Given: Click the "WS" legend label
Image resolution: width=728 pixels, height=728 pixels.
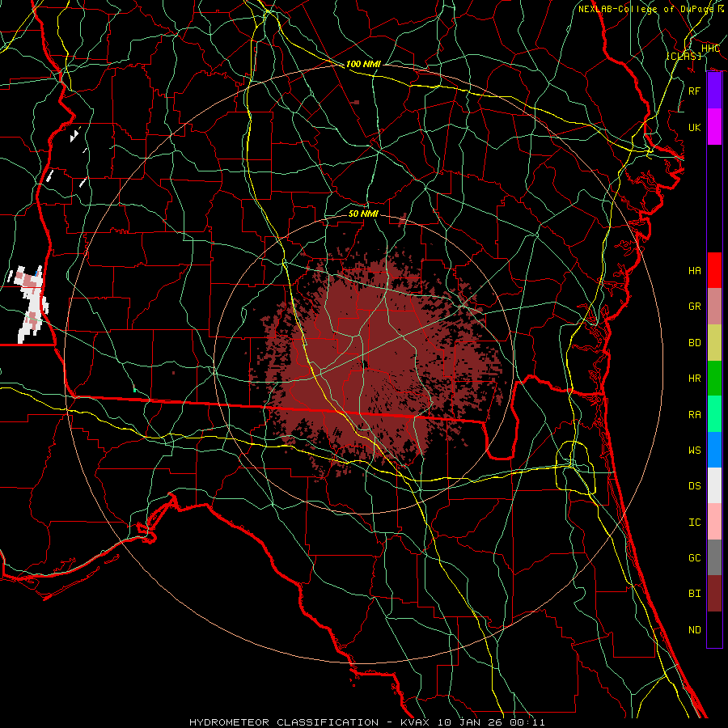Looking at the screenshot, I should click(x=695, y=451).
